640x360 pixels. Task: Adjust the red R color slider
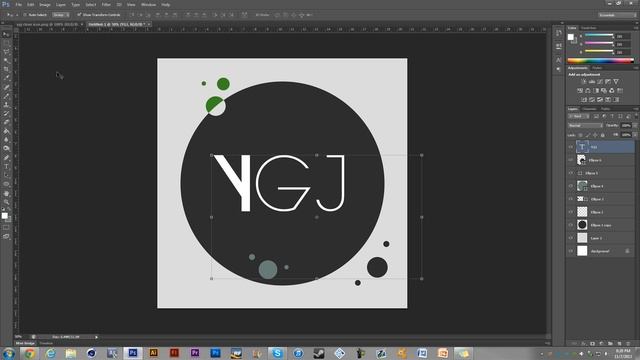pos(599,36)
